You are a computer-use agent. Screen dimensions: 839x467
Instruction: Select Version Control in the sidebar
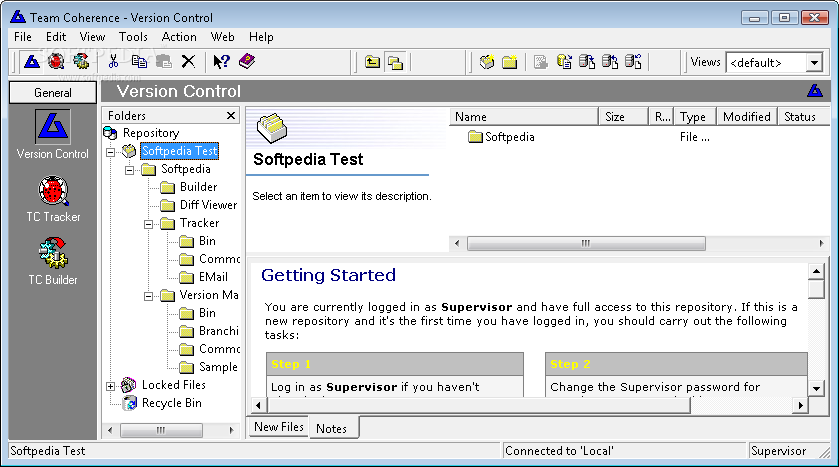click(52, 135)
